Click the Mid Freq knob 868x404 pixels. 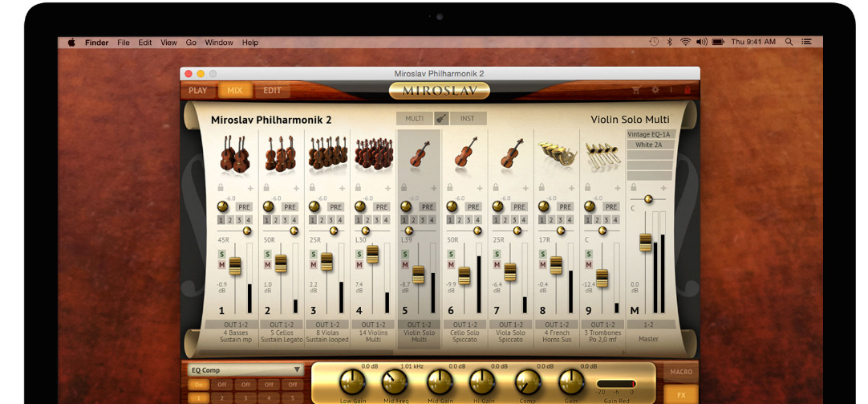tap(395, 382)
